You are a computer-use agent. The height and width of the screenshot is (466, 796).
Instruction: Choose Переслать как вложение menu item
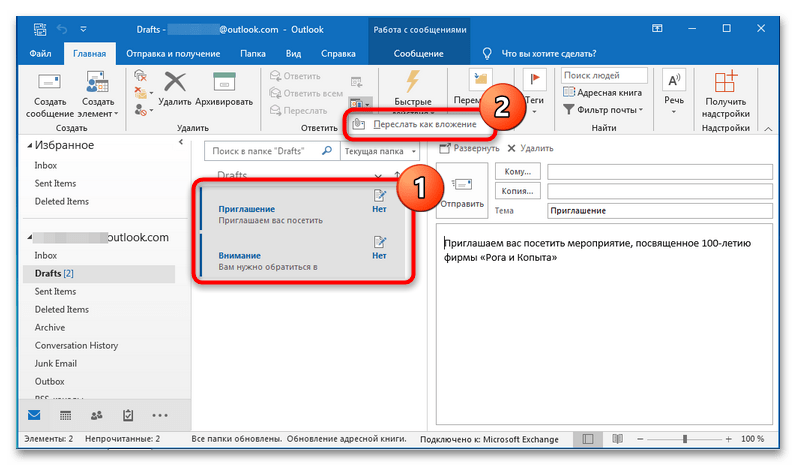pyautogui.click(x=418, y=126)
